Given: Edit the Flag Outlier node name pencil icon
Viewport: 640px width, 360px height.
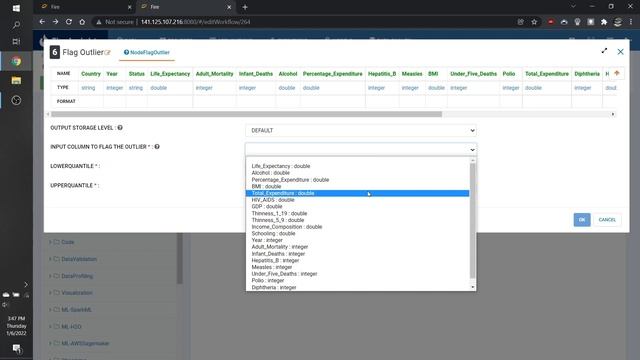Looking at the screenshot, I should [x=108, y=53].
